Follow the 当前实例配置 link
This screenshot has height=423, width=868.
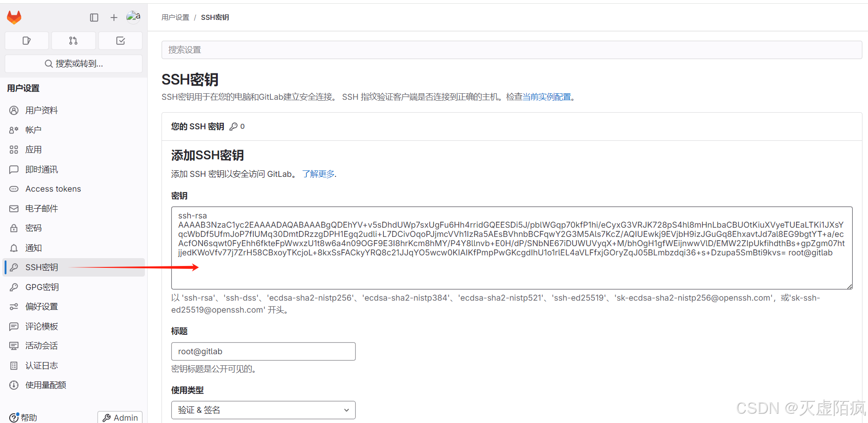[547, 97]
